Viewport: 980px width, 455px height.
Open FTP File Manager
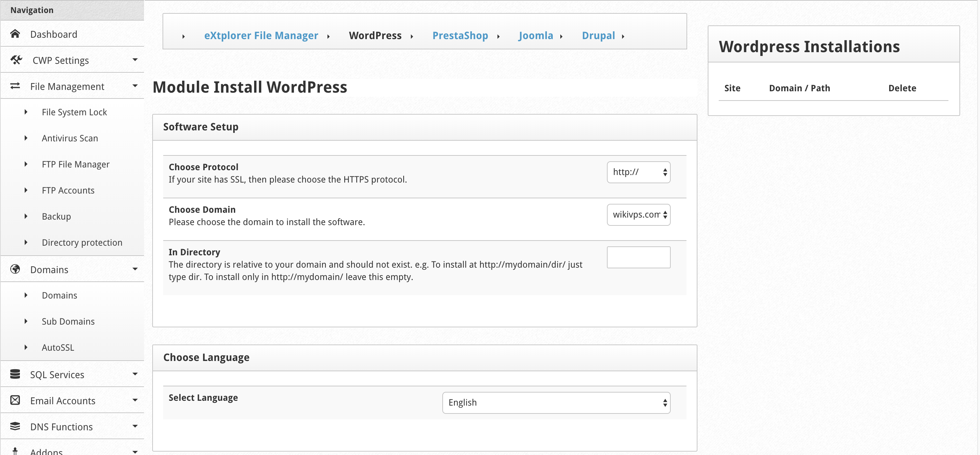tap(76, 164)
